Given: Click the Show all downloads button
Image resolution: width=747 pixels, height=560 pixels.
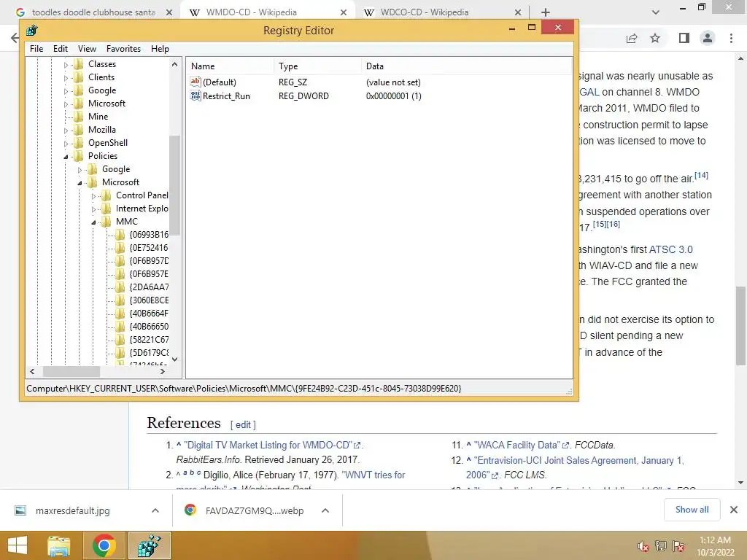Looking at the screenshot, I should [692, 510].
